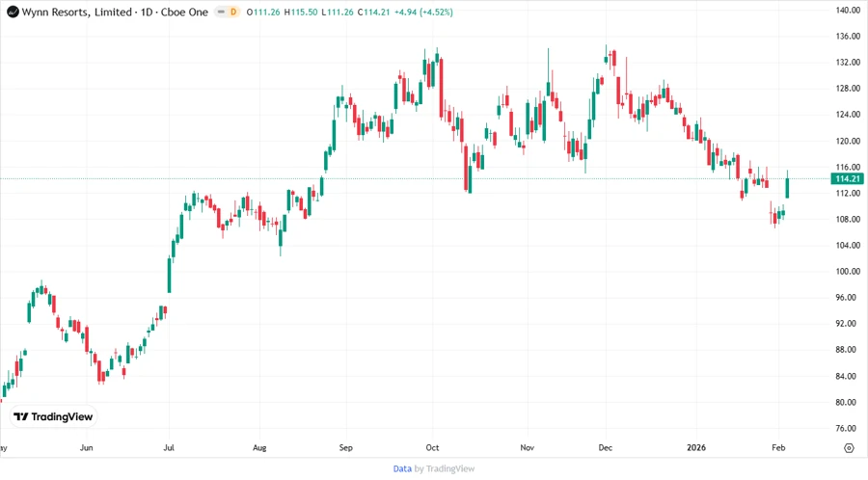Viewport: 868px width, 480px height.
Task: Click the 88.00 price axis label
Action: coord(848,350)
